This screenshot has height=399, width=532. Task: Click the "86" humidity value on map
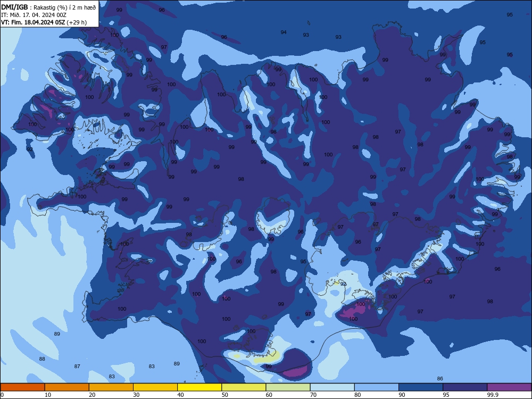pyautogui.click(x=440, y=379)
